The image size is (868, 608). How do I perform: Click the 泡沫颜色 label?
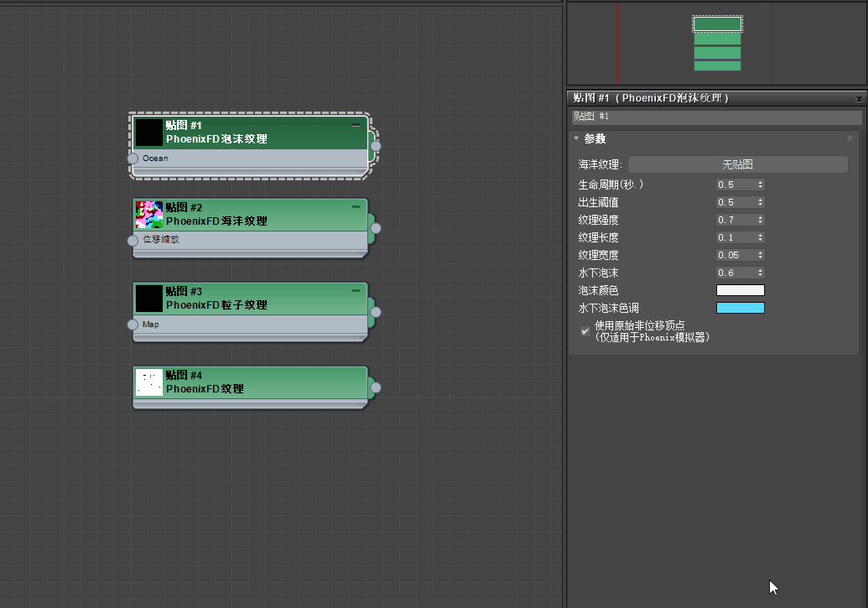pyautogui.click(x=598, y=291)
